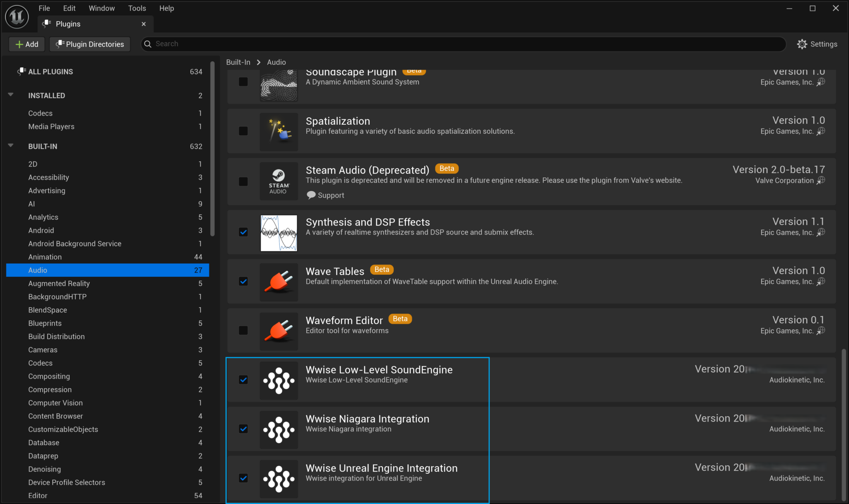Collapse the INSTALLED section

pos(10,95)
